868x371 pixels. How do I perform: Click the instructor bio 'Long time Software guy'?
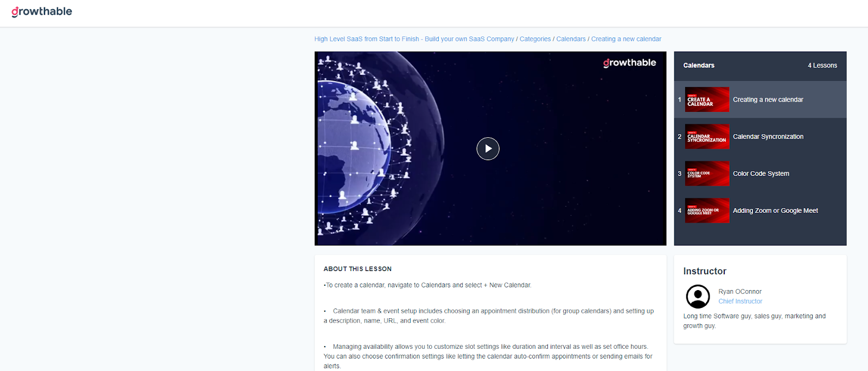tap(754, 321)
